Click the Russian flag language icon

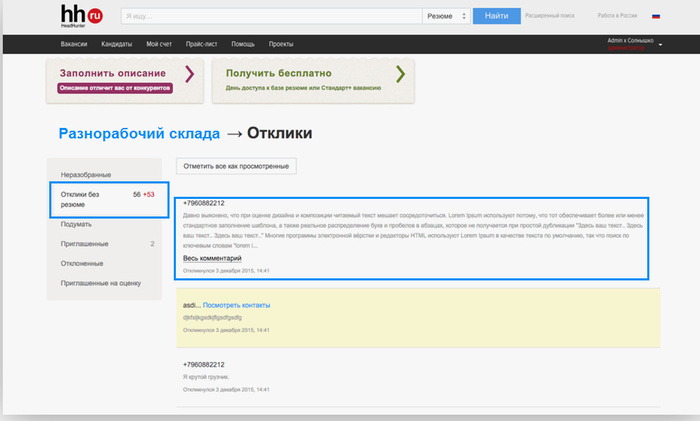pos(656,16)
